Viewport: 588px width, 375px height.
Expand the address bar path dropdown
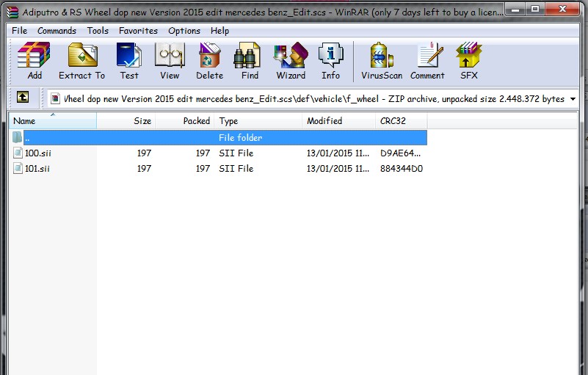tap(573, 99)
